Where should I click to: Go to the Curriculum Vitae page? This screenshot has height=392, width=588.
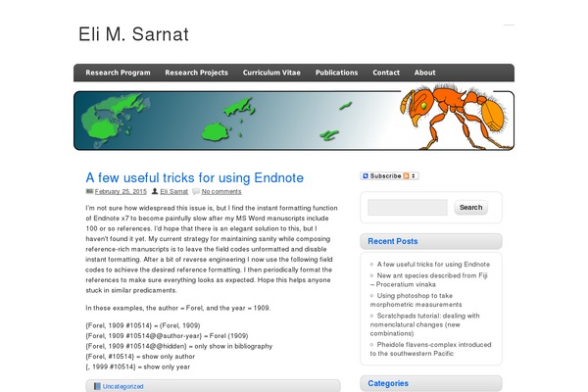point(271,73)
